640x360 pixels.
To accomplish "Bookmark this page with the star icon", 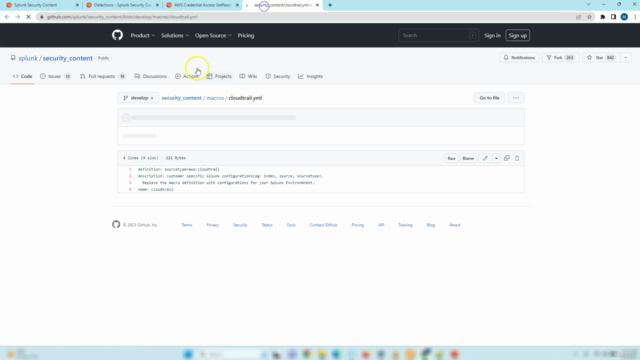I will (589, 17).
